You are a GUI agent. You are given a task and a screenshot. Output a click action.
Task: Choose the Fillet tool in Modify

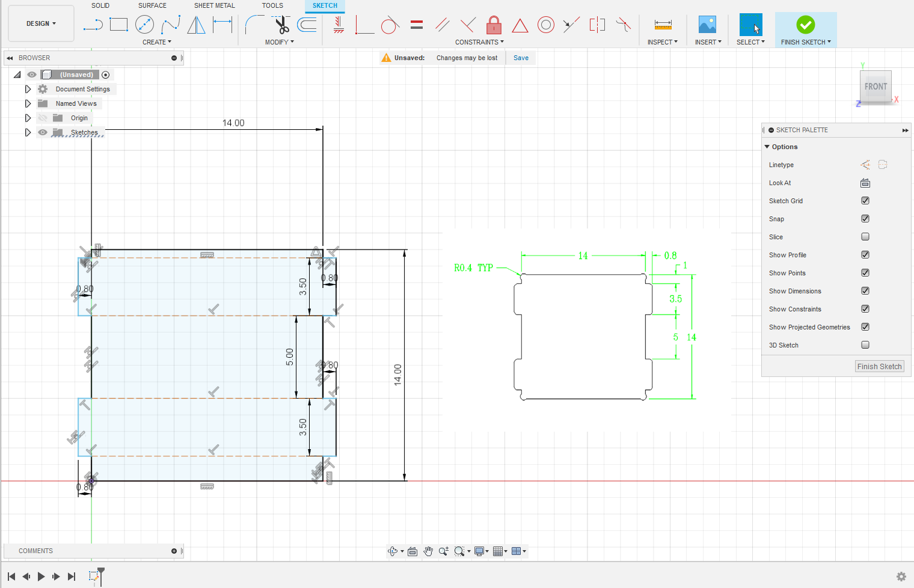tap(254, 25)
